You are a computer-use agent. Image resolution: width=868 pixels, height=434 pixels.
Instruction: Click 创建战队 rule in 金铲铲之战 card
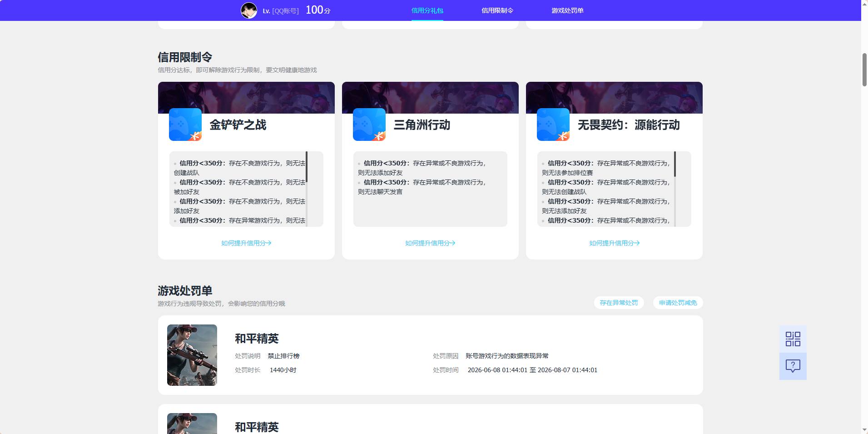click(x=186, y=173)
